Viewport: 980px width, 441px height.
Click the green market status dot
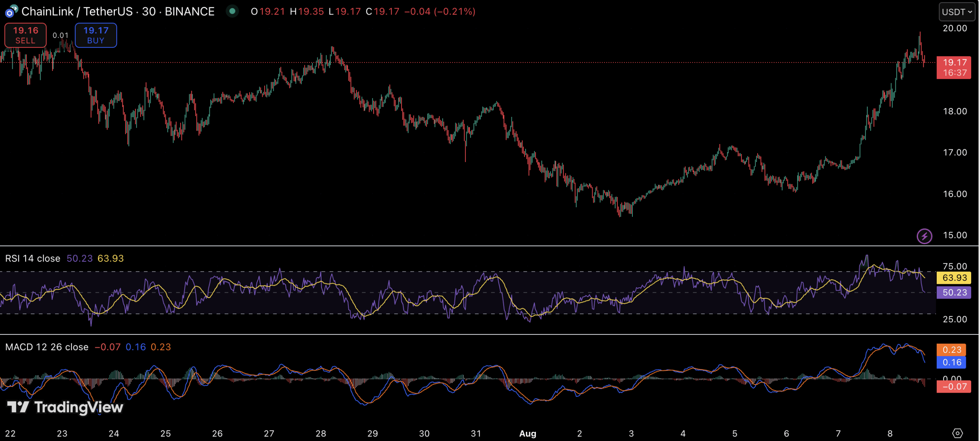[232, 11]
